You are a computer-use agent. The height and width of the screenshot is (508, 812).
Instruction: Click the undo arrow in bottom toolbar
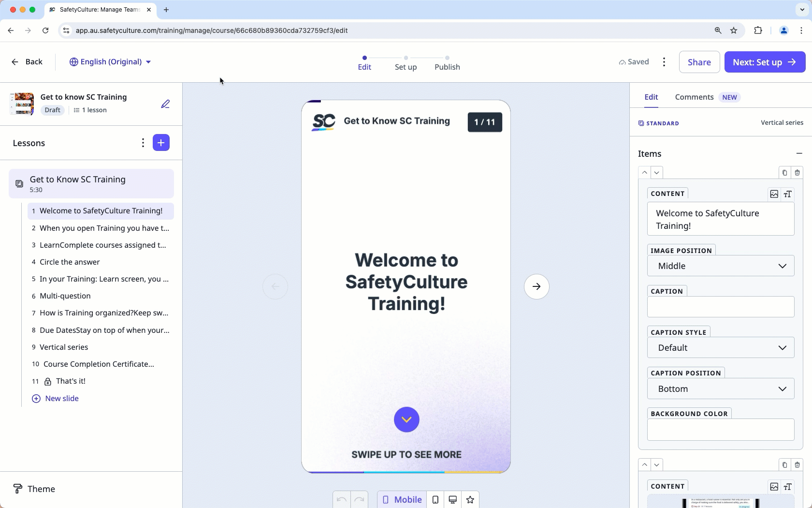tap(342, 500)
